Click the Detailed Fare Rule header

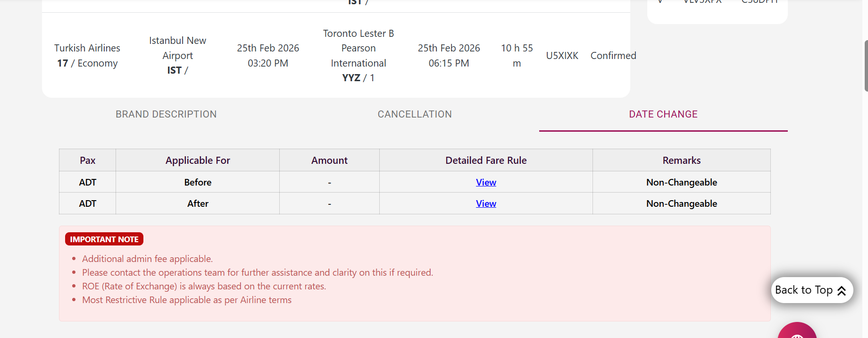tap(486, 161)
